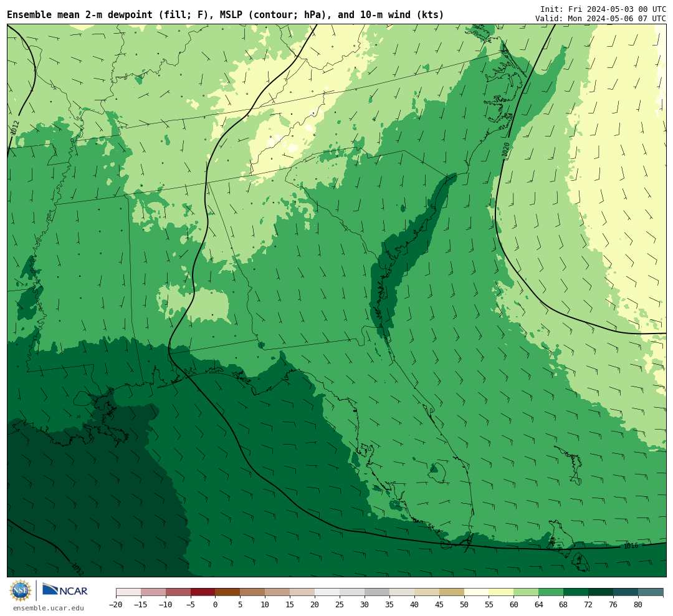This screenshot has height=616, width=673.
Task: Pick the 68 to 72 dark green swatch
Action: pyautogui.click(x=576, y=592)
